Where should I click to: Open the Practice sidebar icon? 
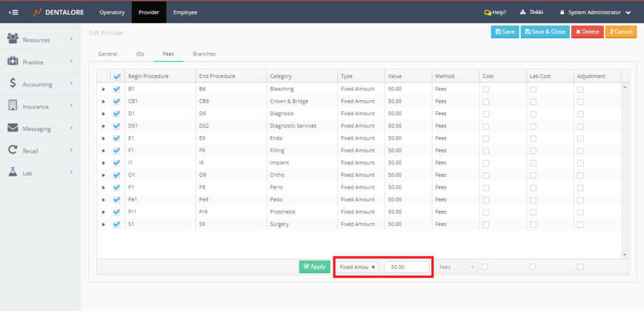[x=13, y=62]
